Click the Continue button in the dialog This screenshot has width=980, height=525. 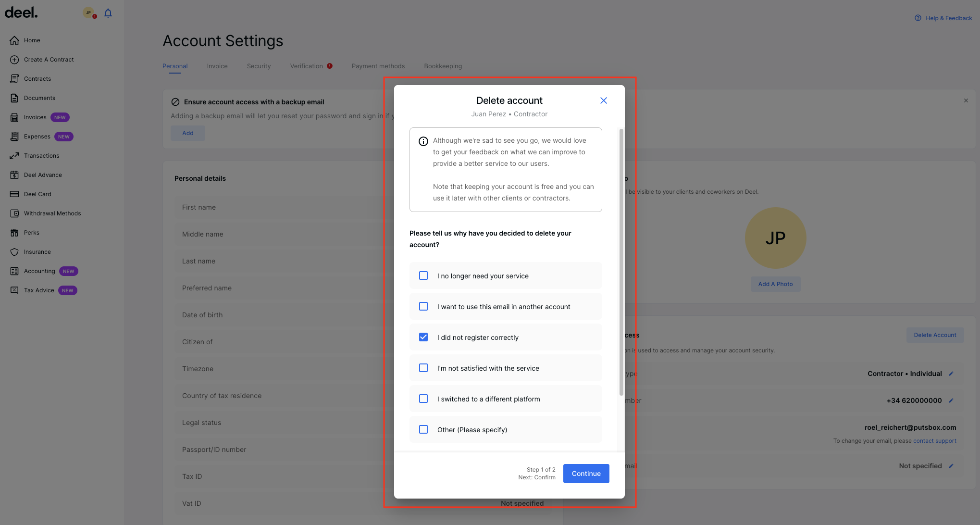coord(586,474)
